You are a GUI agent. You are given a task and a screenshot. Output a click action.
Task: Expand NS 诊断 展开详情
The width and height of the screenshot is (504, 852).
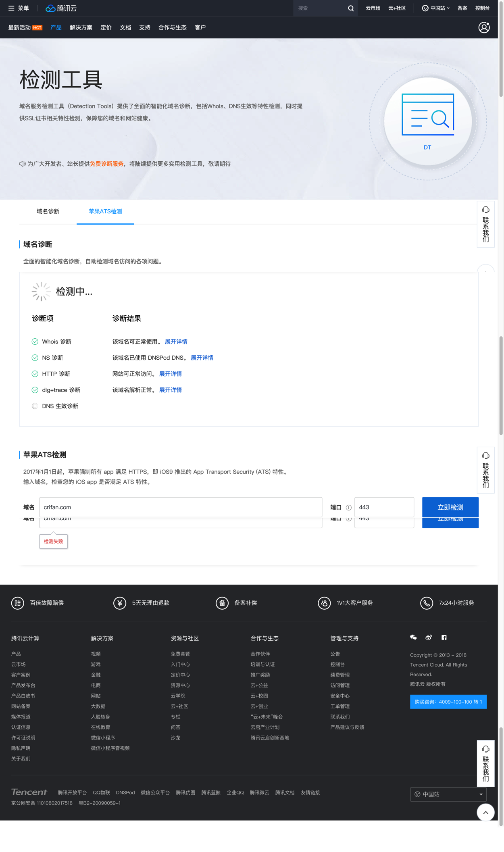202,358
